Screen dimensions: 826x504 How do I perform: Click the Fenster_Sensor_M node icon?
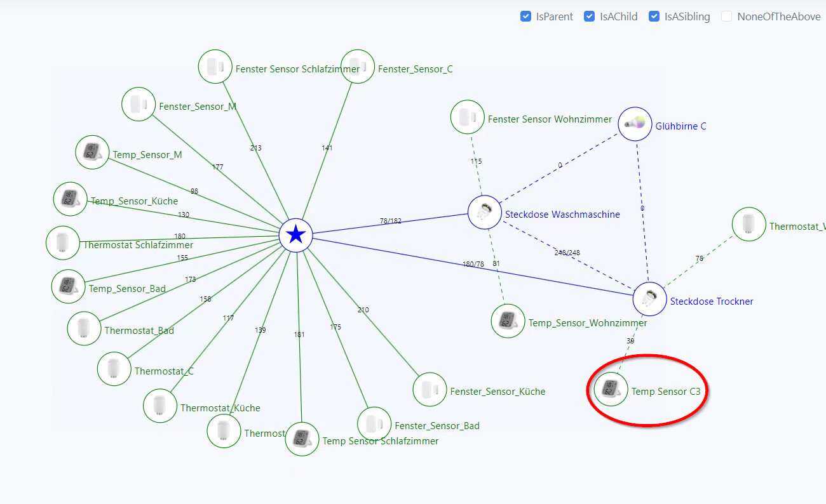click(x=139, y=104)
